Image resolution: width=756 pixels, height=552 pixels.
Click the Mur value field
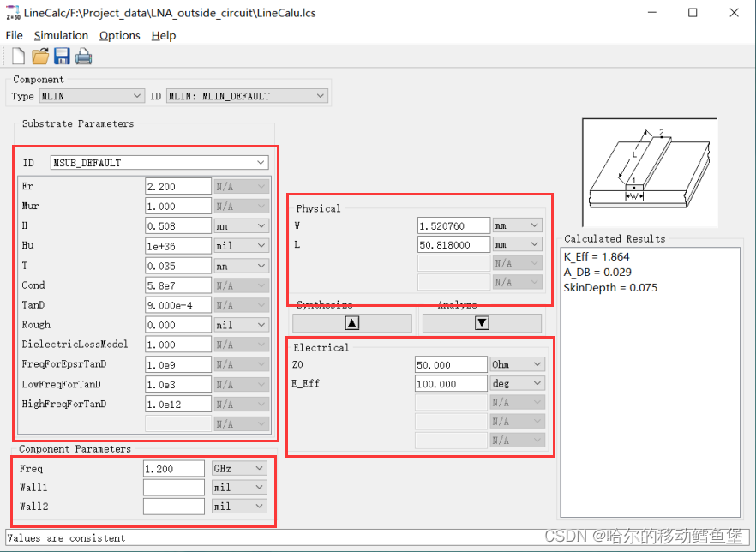coord(178,207)
